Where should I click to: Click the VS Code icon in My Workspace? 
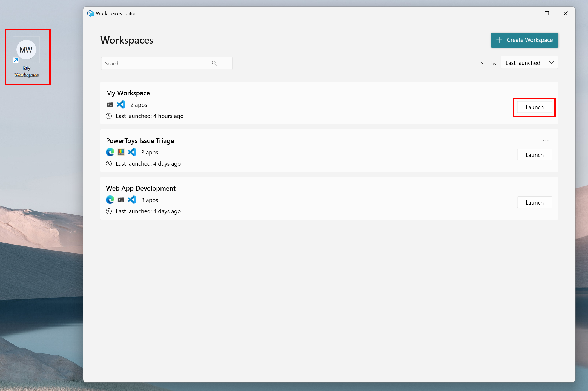coord(121,104)
